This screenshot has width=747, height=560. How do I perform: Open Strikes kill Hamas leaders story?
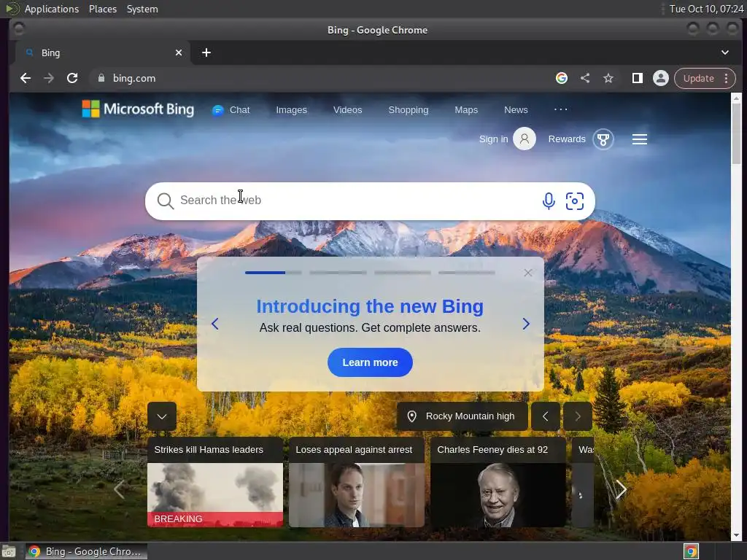click(209, 449)
